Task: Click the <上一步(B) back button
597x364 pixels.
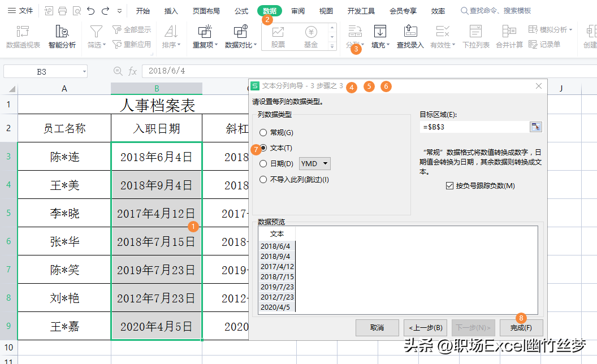Action: click(426, 328)
